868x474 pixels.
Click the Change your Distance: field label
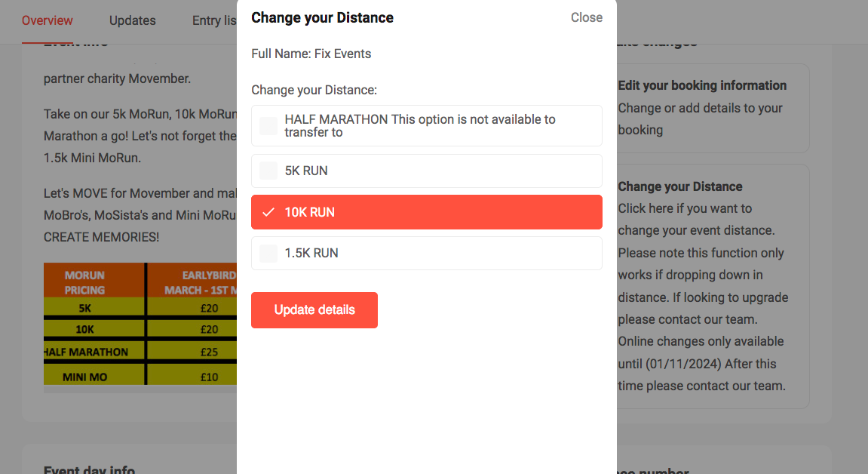tap(314, 90)
